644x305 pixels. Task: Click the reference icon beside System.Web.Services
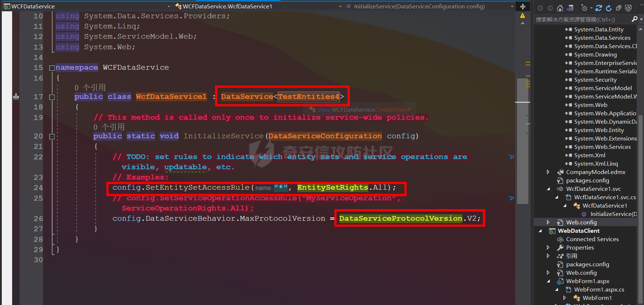tap(568, 147)
